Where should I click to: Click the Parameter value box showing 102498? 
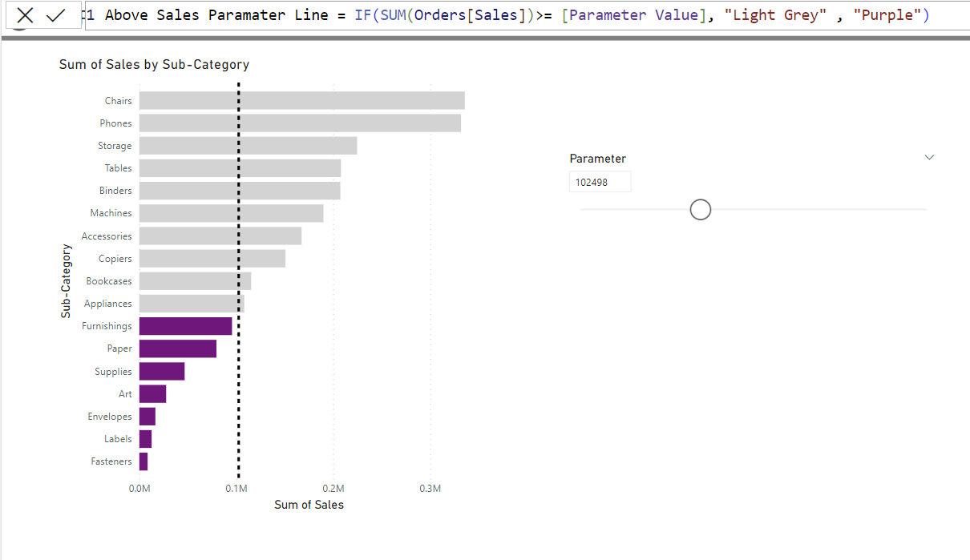click(600, 182)
